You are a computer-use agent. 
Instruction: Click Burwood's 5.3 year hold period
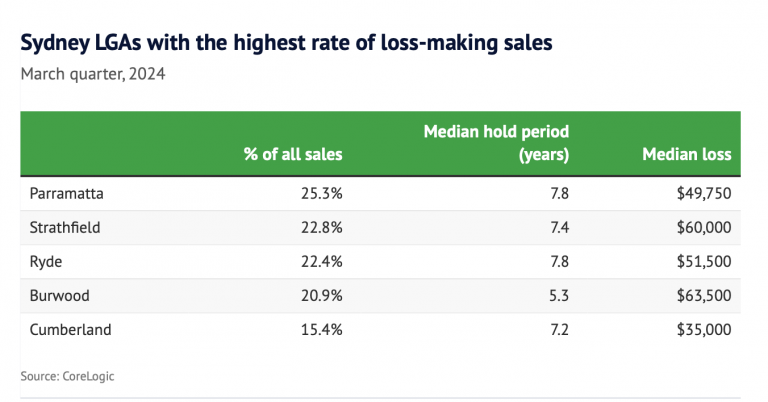coord(558,295)
